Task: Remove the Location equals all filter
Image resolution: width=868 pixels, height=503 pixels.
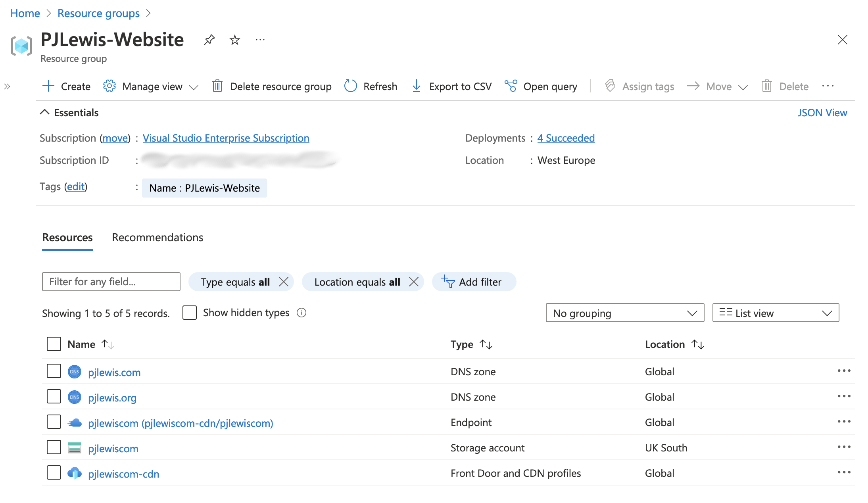Action: [414, 282]
